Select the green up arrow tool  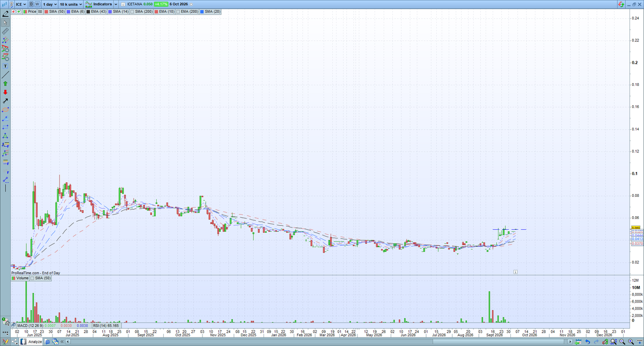pyautogui.click(x=5, y=84)
